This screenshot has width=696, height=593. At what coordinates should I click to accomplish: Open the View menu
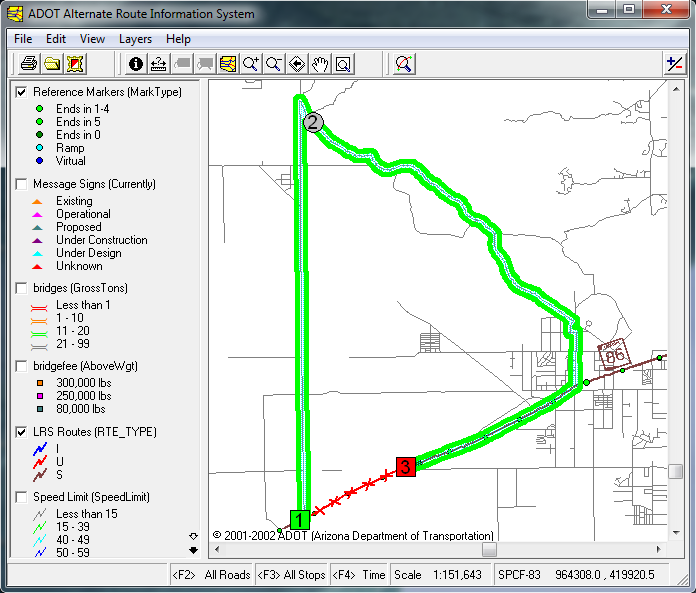[92, 39]
